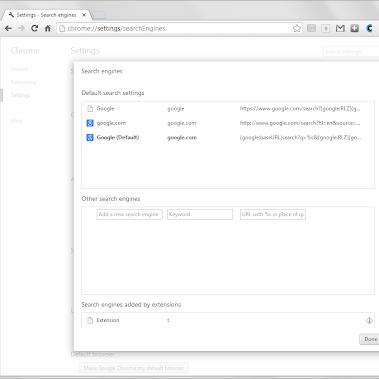Click the page icon in the address bar
379x379 pixels.
click(x=62, y=28)
